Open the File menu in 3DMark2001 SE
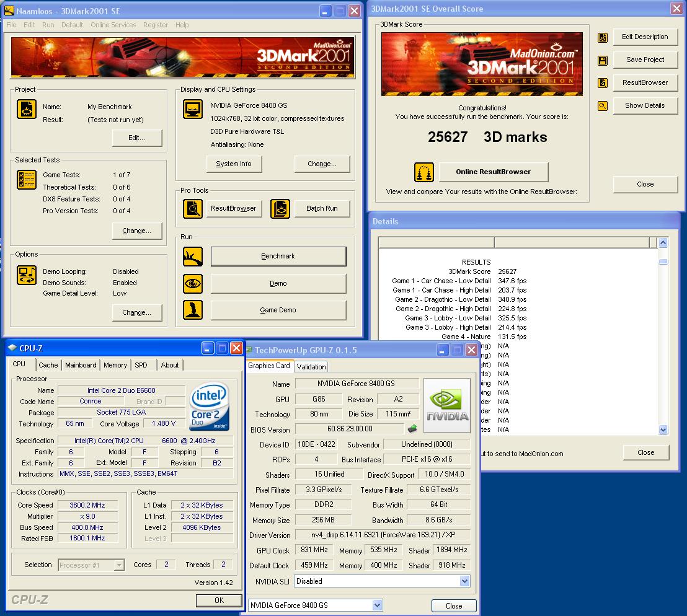The height and width of the screenshot is (616, 687). [11, 25]
